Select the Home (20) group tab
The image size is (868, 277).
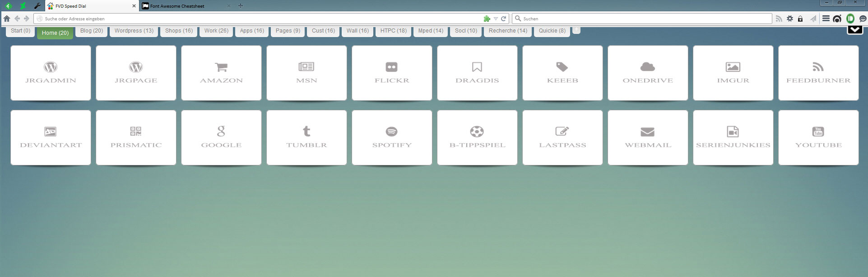pos(55,33)
